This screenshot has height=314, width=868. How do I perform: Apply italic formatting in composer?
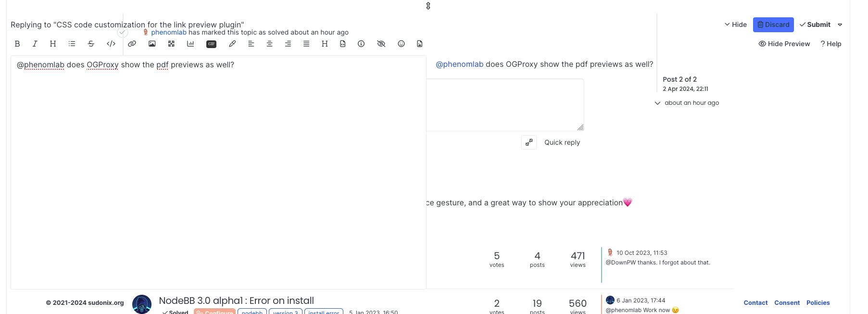(35, 44)
